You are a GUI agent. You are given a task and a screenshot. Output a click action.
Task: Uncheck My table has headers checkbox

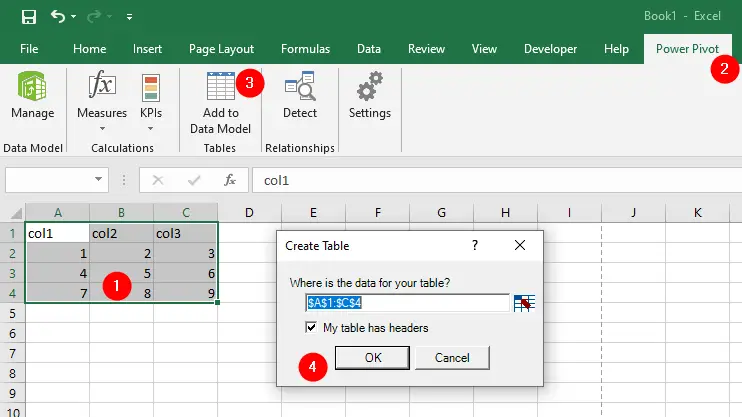311,327
